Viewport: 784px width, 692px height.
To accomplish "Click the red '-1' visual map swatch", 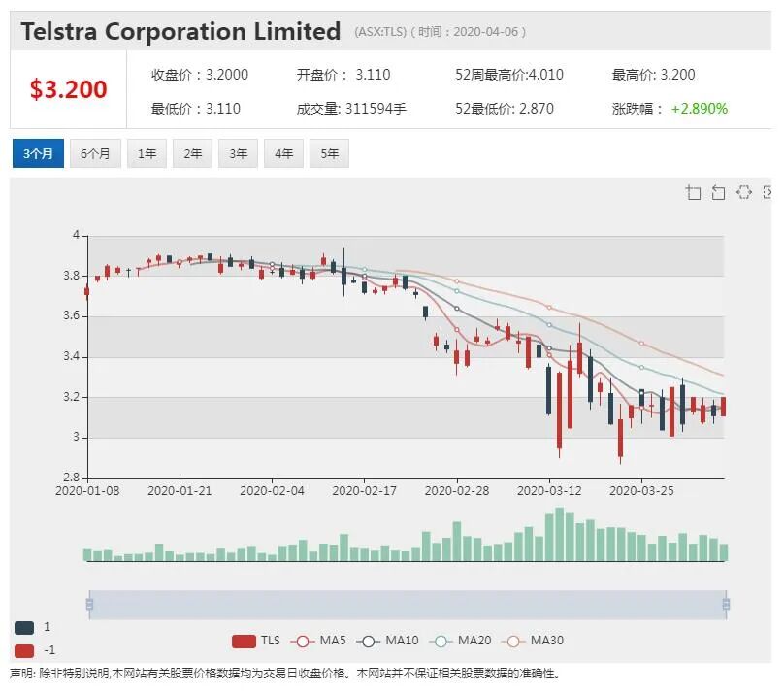I will [x=24, y=650].
